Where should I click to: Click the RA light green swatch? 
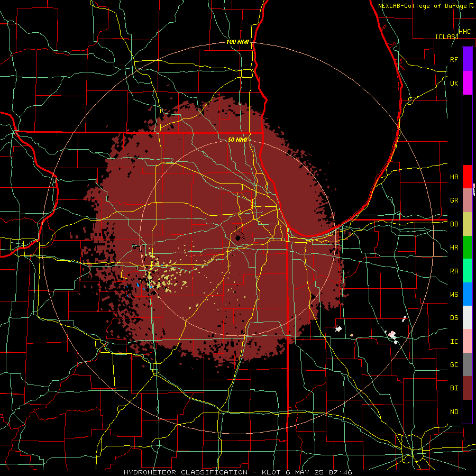pos(467,271)
